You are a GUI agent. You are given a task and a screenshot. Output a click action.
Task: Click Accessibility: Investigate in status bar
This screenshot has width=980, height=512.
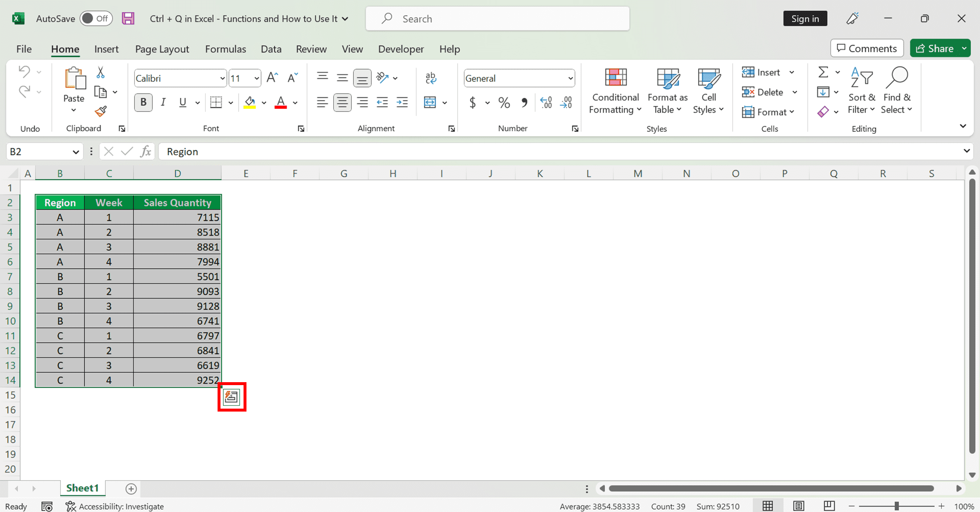[x=115, y=506]
